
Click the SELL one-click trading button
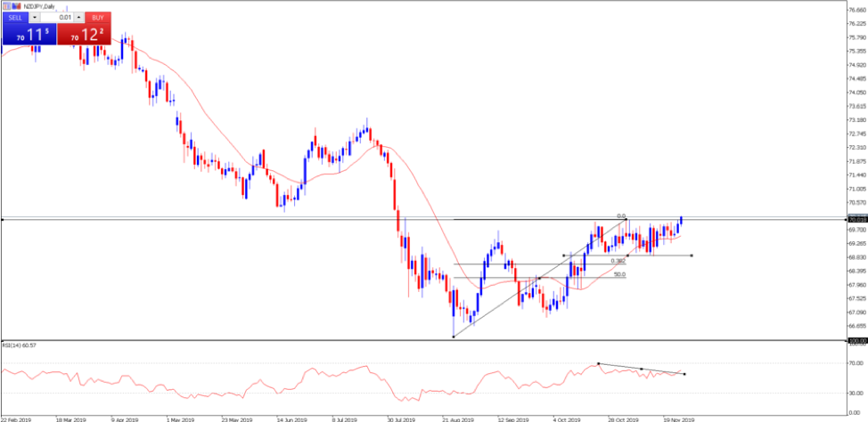click(x=15, y=17)
